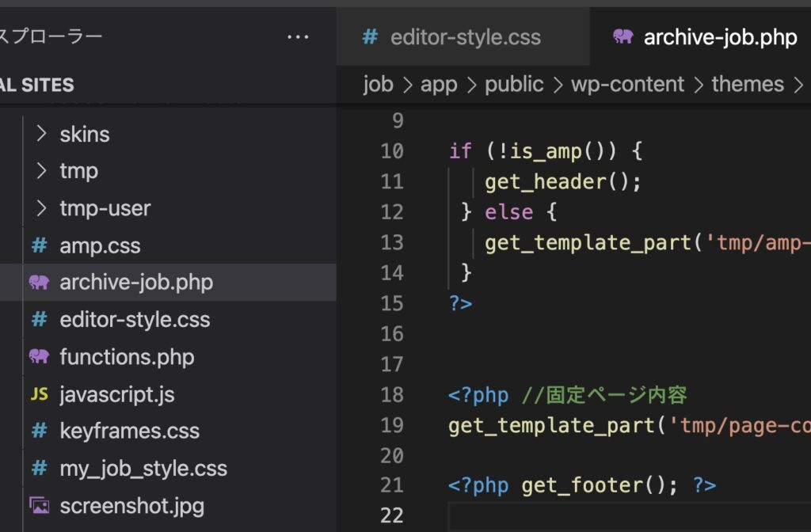The image size is (811, 532).
Task: Expand the tmp folder chevron
Action: tap(43, 171)
